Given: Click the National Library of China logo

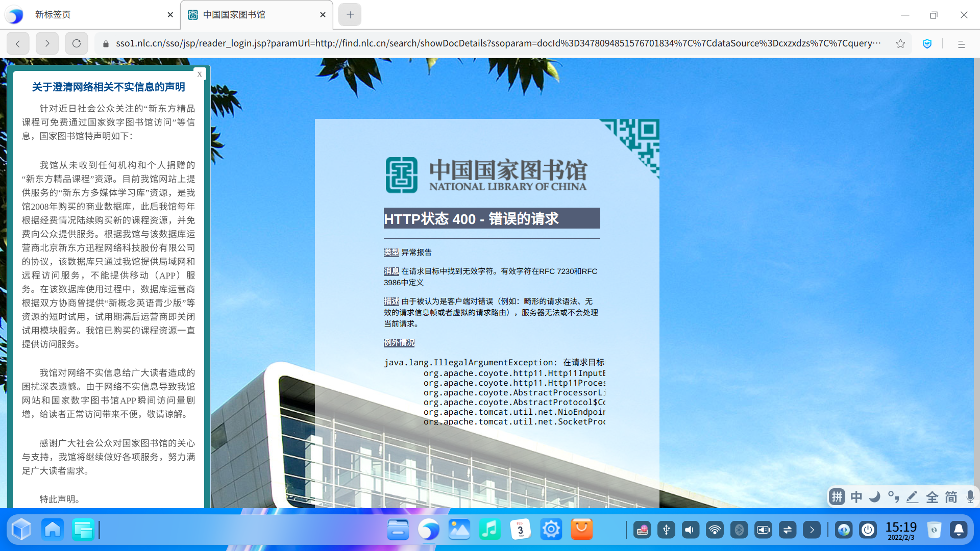Looking at the screenshot, I should pyautogui.click(x=486, y=175).
